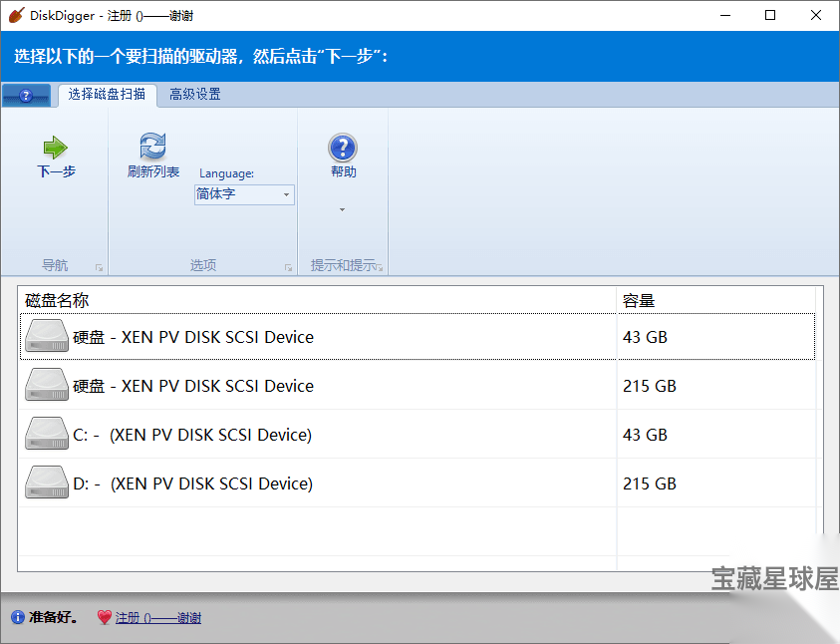Click the 下一步 label button

tap(56, 171)
